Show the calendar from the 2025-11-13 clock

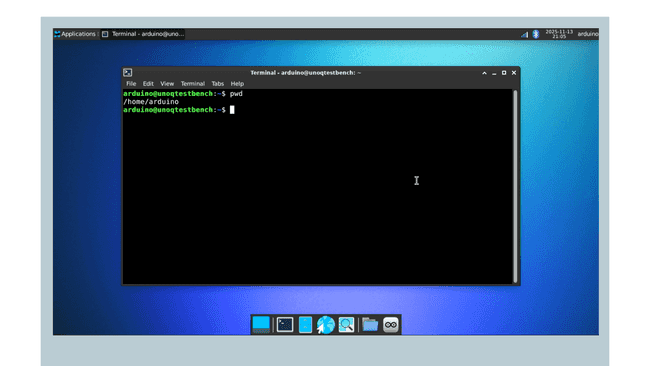[x=559, y=34]
